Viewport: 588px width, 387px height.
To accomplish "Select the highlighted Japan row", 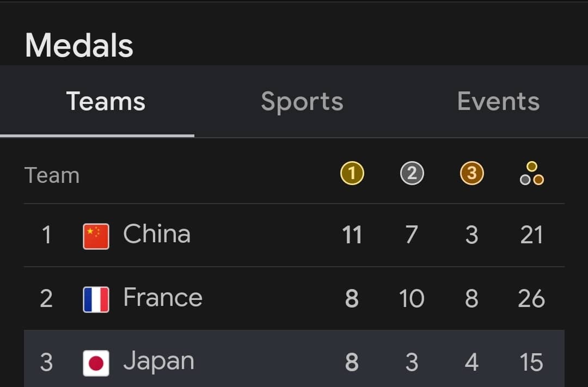I will [x=294, y=359].
